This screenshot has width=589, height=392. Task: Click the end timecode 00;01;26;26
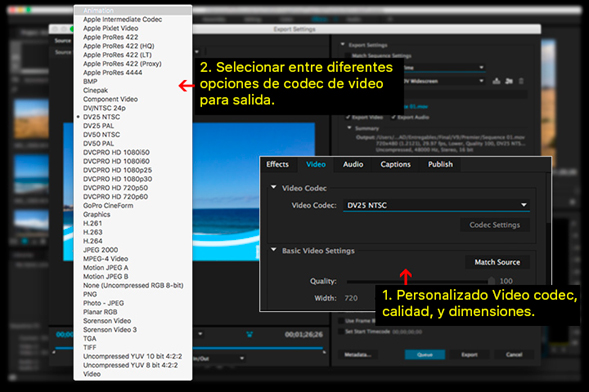[304, 334]
